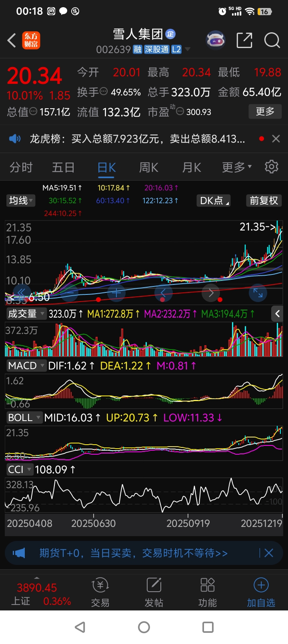Image resolution: width=288 pixels, height=644 pixels.
Task: Dismiss the 龙虎榜 notice
Action: (276, 139)
